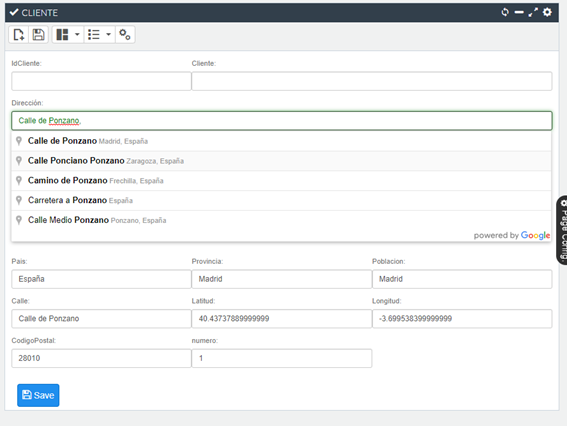567x426 pixels.
Task: Collapse panel with the minus header icon
Action: (x=519, y=12)
